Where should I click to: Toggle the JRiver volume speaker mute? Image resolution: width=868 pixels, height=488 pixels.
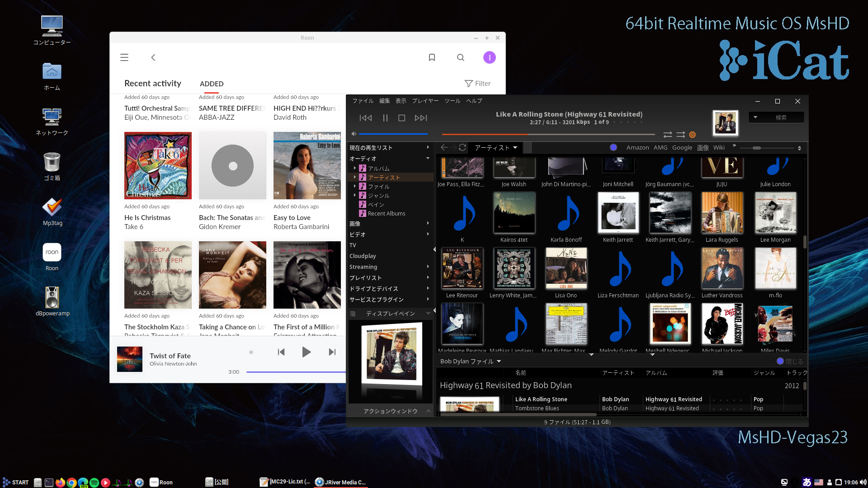pyautogui.click(x=354, y=134)
